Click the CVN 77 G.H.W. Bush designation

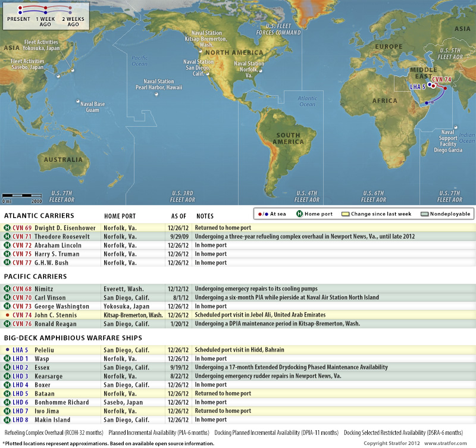[x=22, y=262]
